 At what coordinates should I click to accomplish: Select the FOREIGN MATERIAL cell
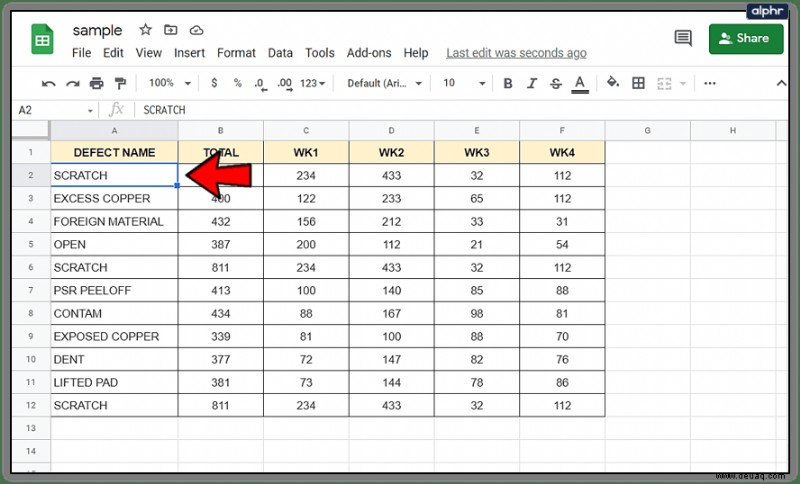coord(114,221)
